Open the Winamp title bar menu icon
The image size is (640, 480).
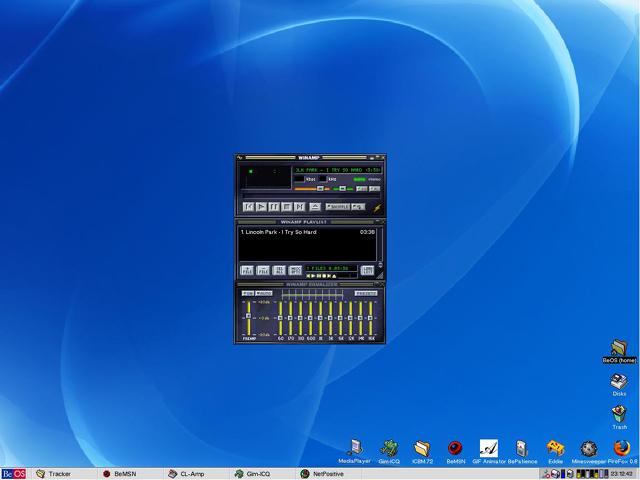click(x=240, y=158)
